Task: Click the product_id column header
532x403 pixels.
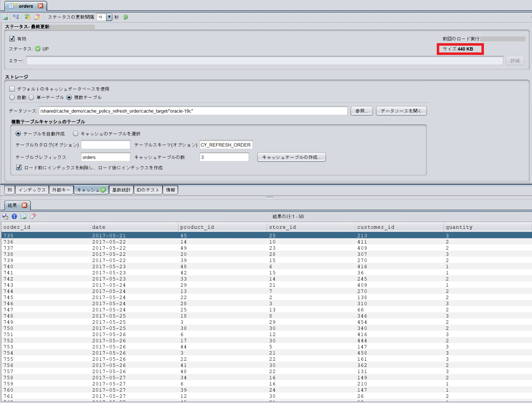Action: click(x=223, y=227)
